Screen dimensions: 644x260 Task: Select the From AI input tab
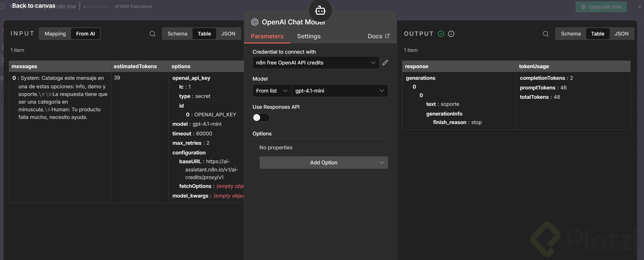click(x=85, y=34)
